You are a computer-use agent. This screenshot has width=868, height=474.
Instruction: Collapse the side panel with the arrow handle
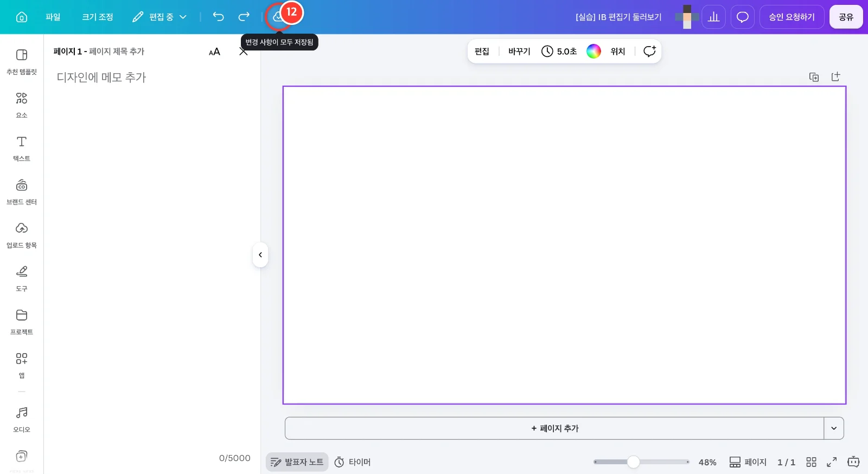(x=260, y=255)
